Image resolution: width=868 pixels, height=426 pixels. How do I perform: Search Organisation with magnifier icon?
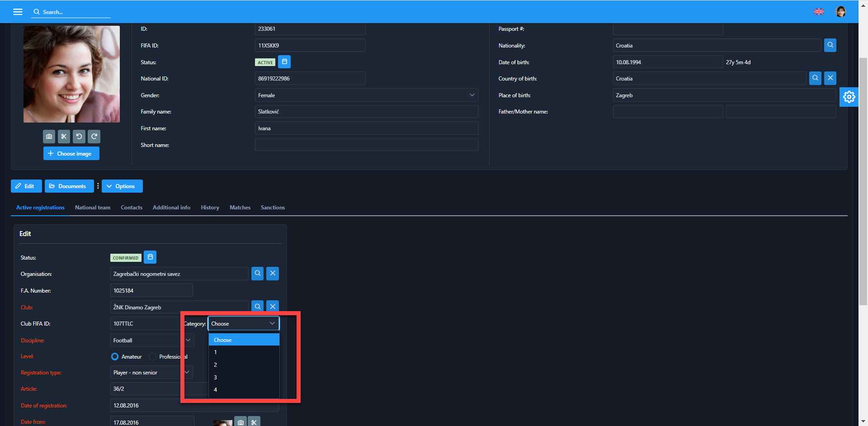click(257, 274)
